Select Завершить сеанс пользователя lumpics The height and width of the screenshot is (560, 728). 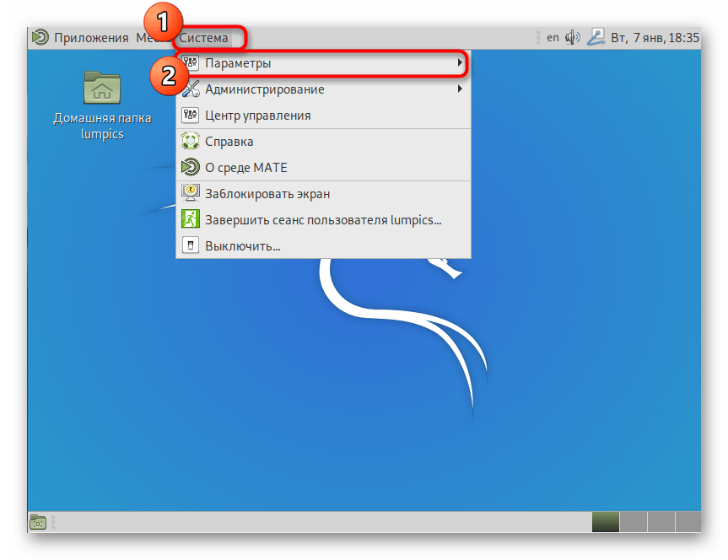pyautogui.click(x=323, y=220)
